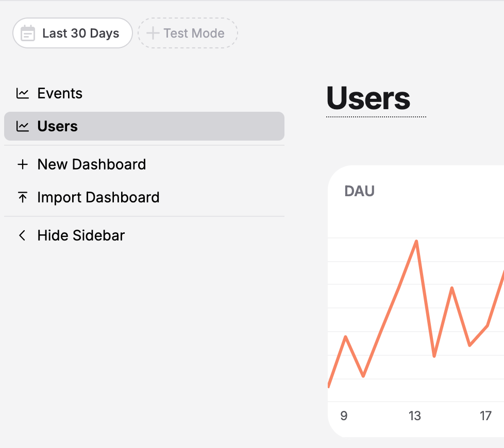The width and height of the screenshot is (504, 448).
Task: Open the Last 30 Days date range selector
Action: click(72, 32)
